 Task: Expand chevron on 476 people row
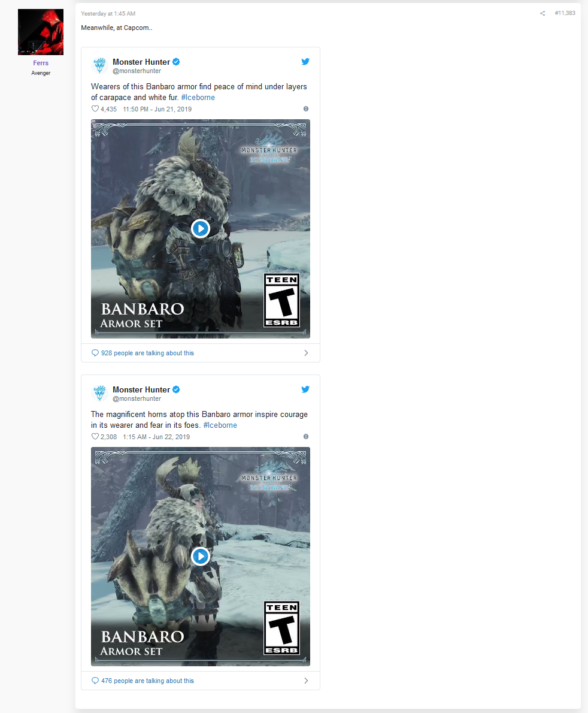(306, 681)
